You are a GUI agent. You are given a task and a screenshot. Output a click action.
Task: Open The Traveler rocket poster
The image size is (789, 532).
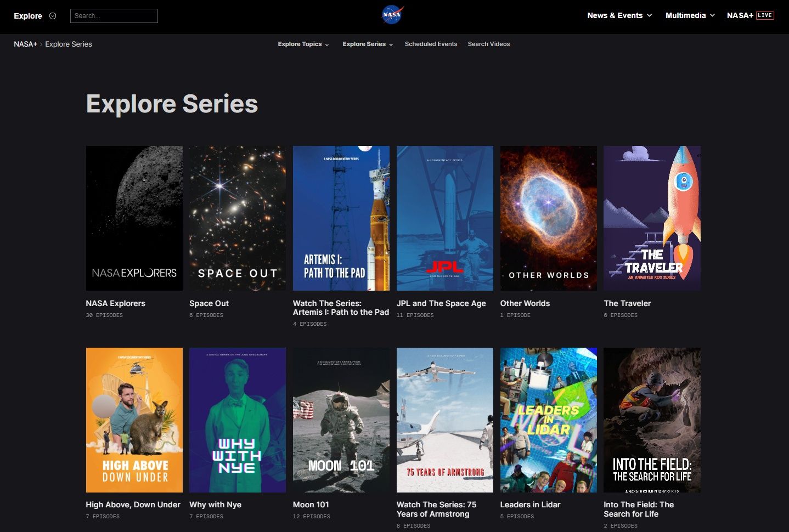coord(652,218)
